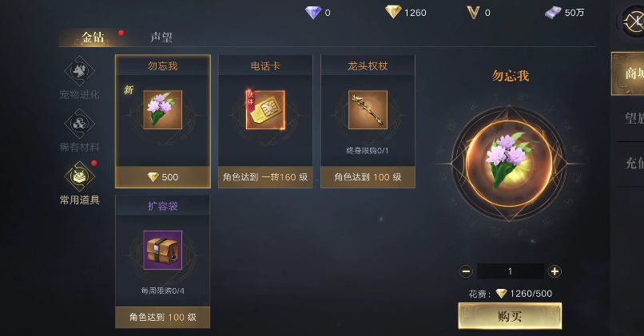The image size is (644, 336).
Task: Switch to the 金钻 tab
Action: tap(93, 38)
